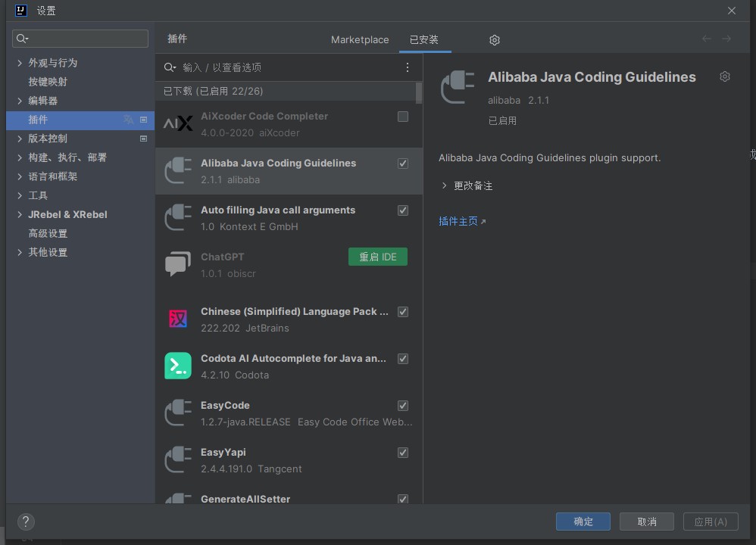The width and height of the screenshot is (756, 545).
Task: Uncheck Chinese (Simplified) Language Pack
Action: pos(403,312)
